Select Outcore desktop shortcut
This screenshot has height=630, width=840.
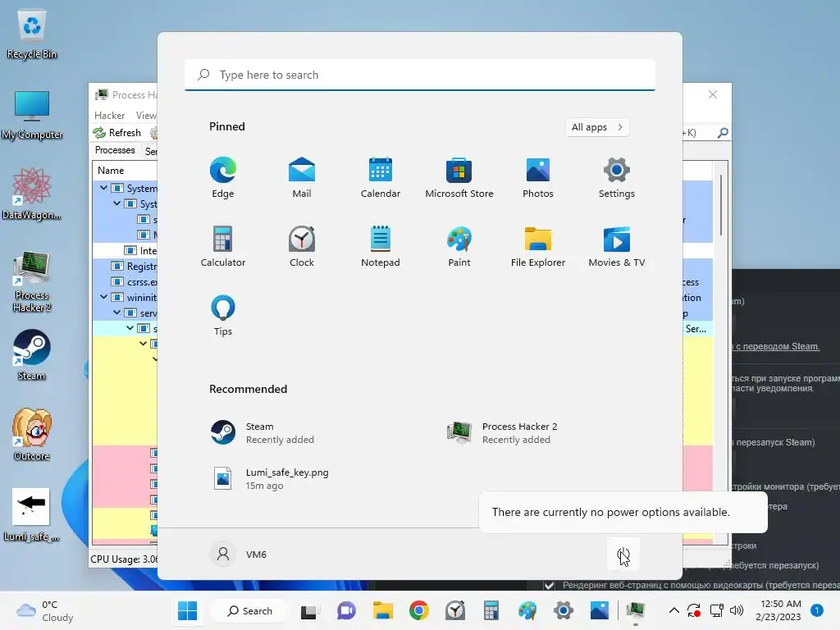[x=32, y=435]
